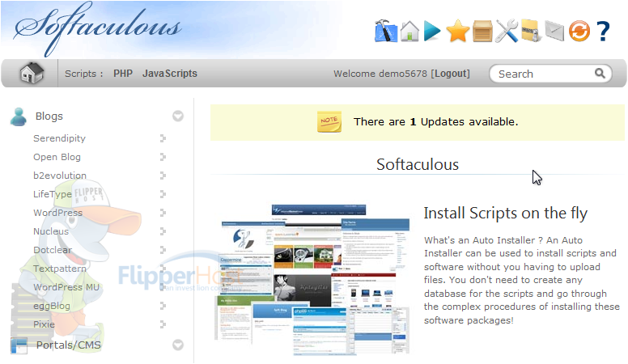Open installations with the wooden box icon
This screenshot has width=628, height=364.
click(482, 31)
